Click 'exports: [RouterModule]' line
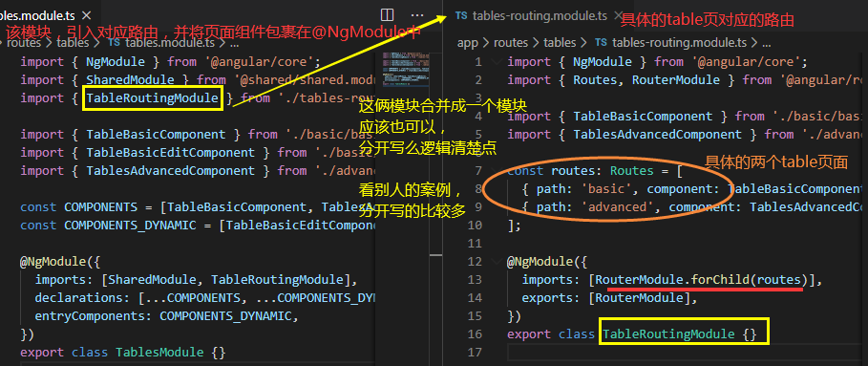The height and width of the screenshot is (366, 868). coord(609,298)
